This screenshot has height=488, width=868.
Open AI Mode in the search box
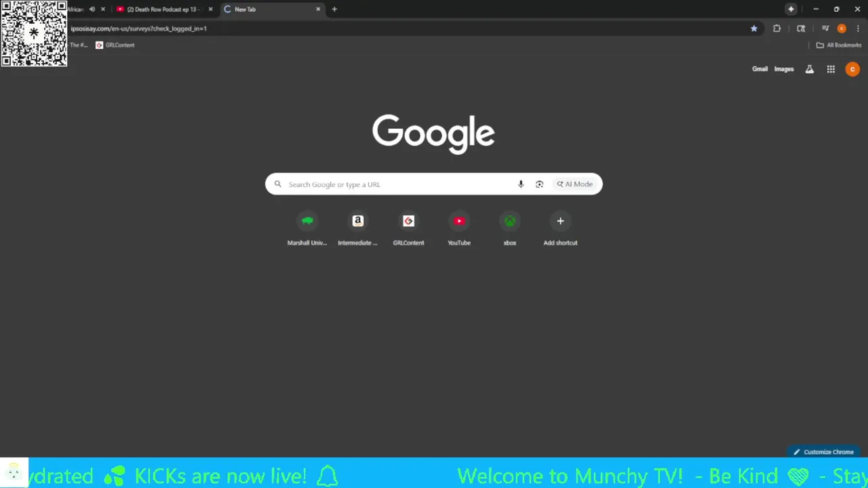pyautogui.click(x=575, y=184)
